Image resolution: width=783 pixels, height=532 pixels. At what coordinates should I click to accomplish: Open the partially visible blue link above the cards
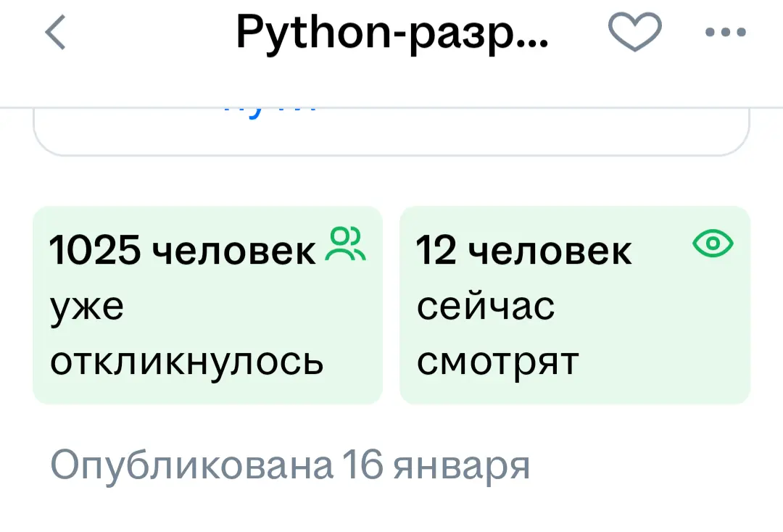(270, 110)
